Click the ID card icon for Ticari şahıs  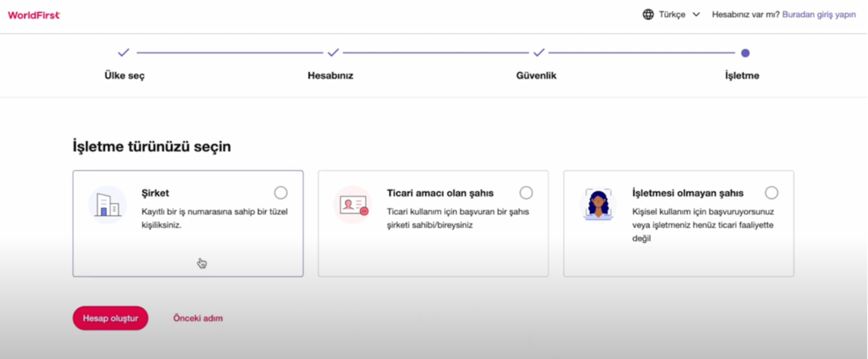coord(353,205)
